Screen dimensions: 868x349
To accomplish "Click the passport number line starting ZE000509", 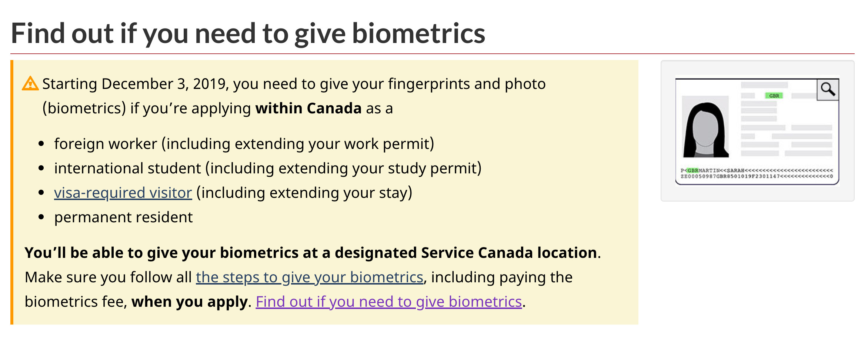I will [755, 176].
